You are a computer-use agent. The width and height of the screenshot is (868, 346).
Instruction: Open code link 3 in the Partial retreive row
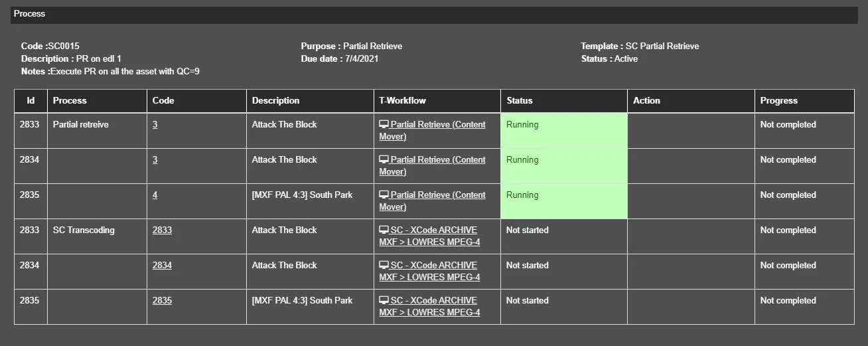pyautogui.click(x=155, y=125)
